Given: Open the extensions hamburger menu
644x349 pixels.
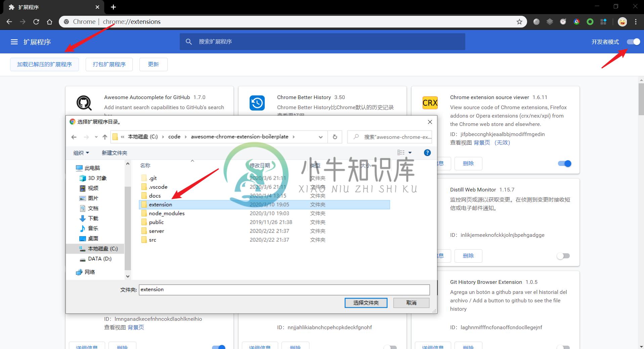Looking at the screenshot, I should coord(14,42).
